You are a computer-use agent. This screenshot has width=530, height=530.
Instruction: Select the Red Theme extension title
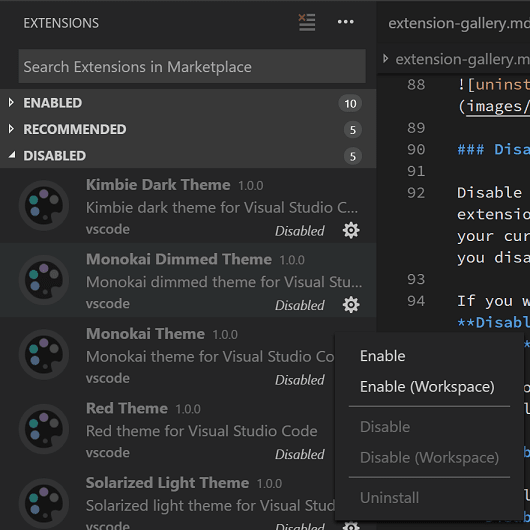(127, 408)
